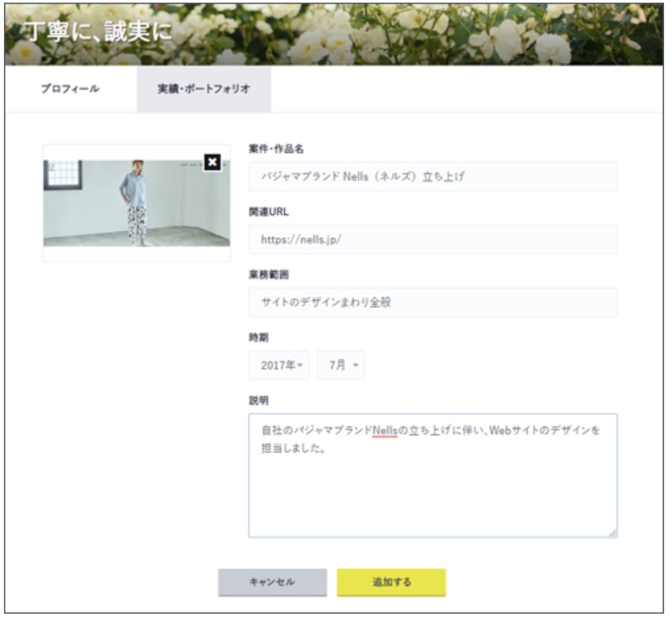The width and height of the screenshot is (672, 619).
Task: Click the 案件・作品名 input field
Action: pos(433,176)
